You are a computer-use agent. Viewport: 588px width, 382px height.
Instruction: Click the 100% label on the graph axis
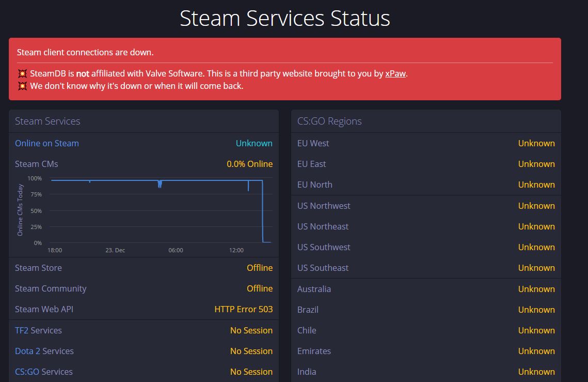pos(35,178)
